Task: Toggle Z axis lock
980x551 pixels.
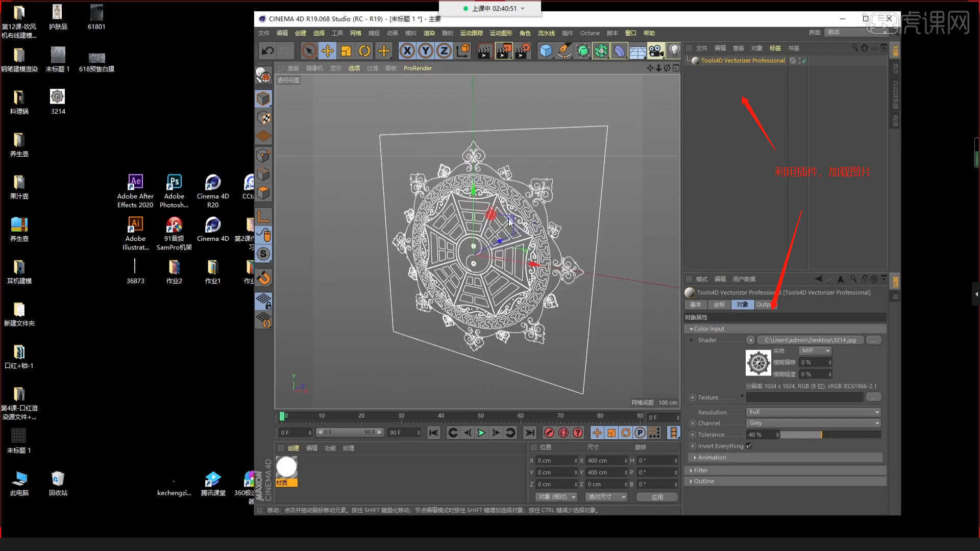Action: click(x=444, y=51)
